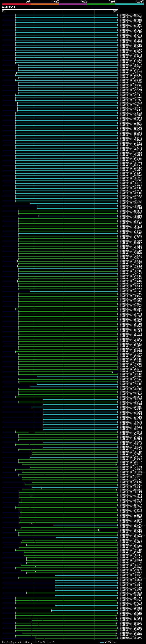Select alignment label UniRef100_B9T160
Screen dimensions: 146x644
[131, 394]
